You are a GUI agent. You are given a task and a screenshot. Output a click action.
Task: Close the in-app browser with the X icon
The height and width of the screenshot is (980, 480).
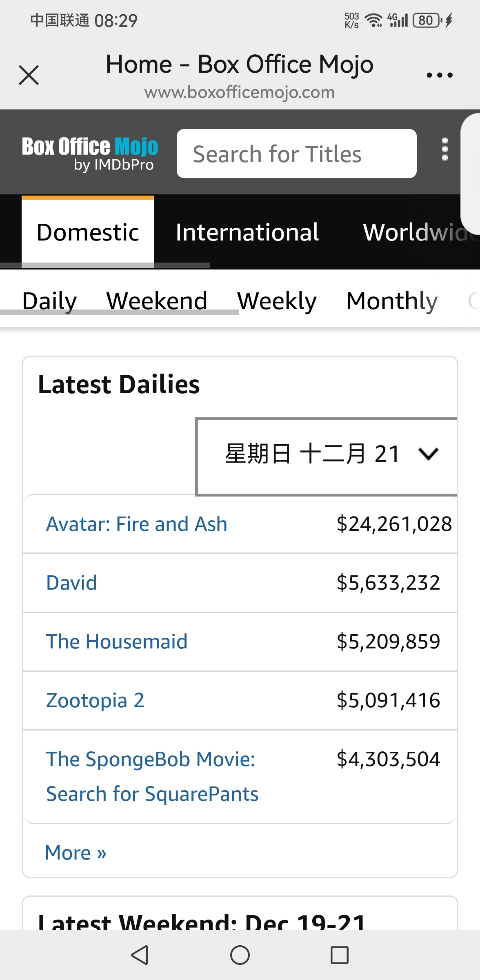click(29, 75)
